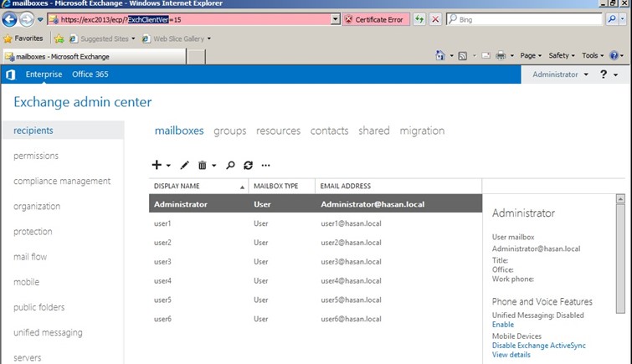Screen dimensions: 632x364
Task: Open the organization section
Action: (x=37, y=206)
